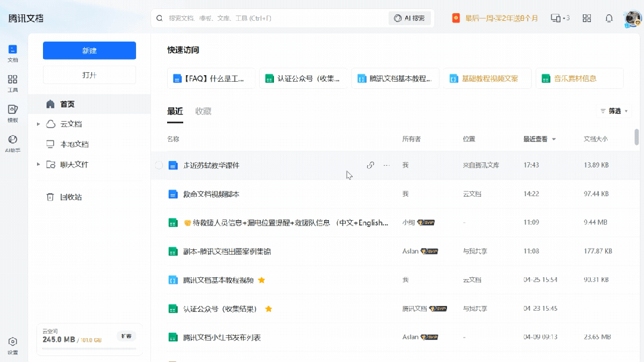644x362 pixels.
Task: Unstar the 腾讯文档基本教程视频 document
Action: coord(261,280)
